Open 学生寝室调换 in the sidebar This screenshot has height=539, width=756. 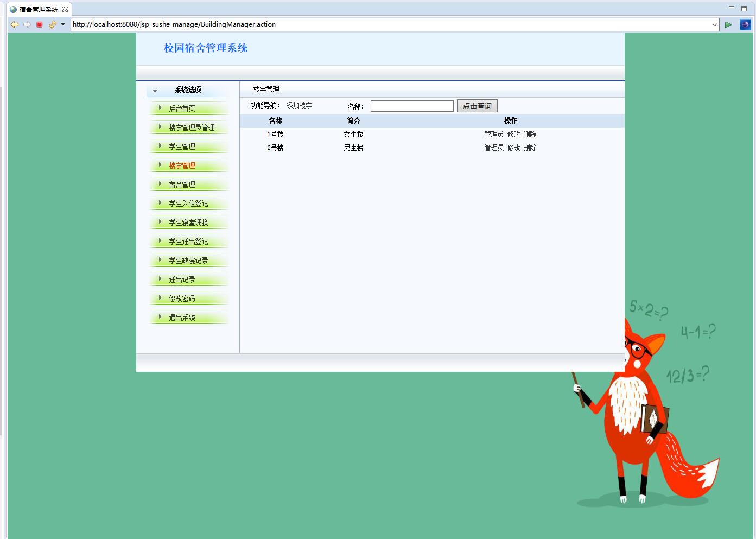coord(188,223)
